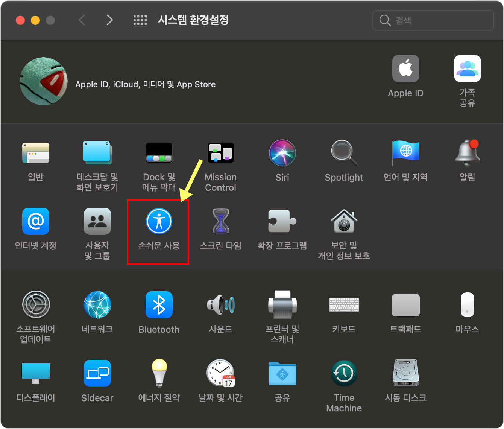Open 언어 및 지역 preferences

pyautogui.click(x=406, y=153)
